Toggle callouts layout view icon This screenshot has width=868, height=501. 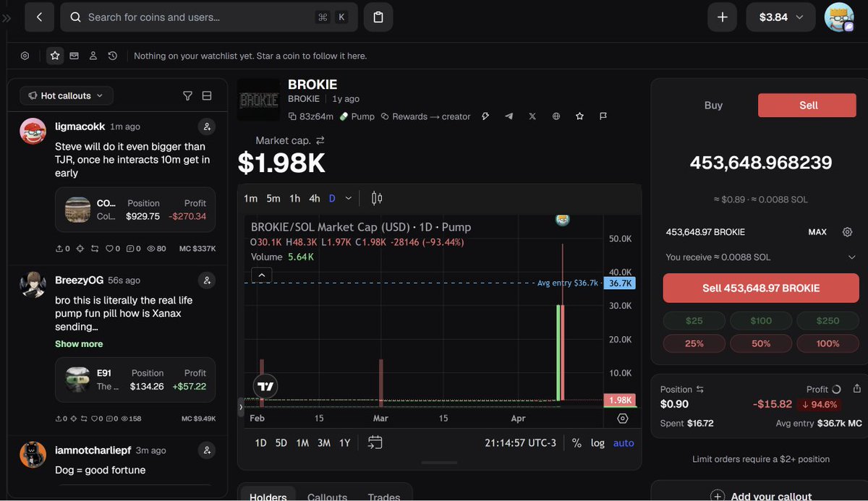click(x=207, y=95)
